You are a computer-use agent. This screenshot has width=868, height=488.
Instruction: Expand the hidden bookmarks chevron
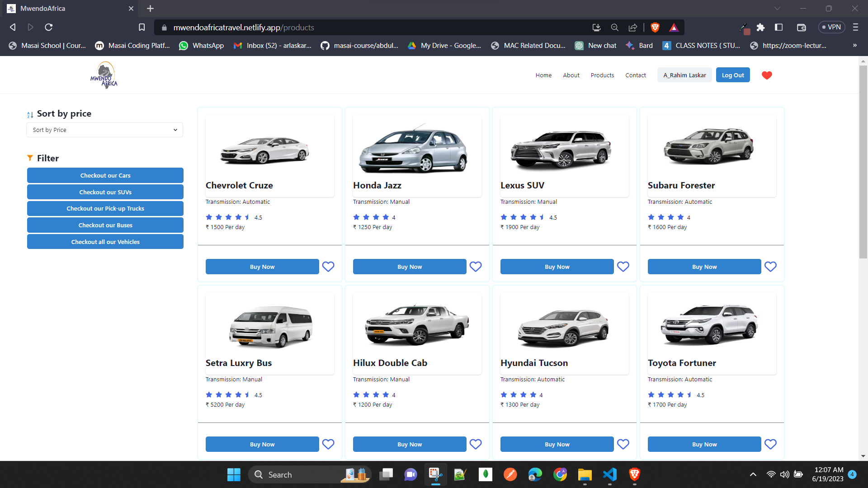point(854,45)
